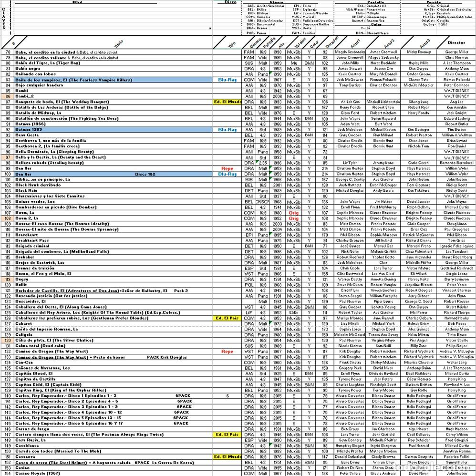Click the orange row number 119

click(8, 279)
